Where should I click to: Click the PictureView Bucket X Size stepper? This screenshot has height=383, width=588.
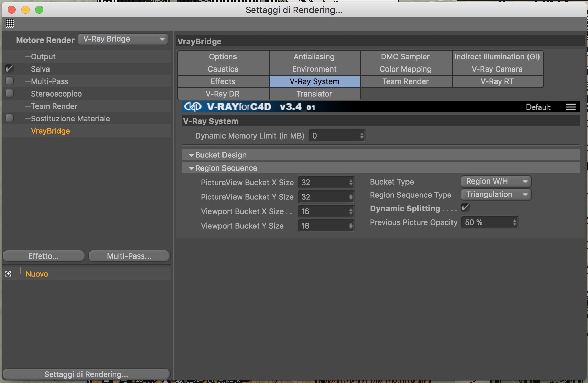point(351,183)
